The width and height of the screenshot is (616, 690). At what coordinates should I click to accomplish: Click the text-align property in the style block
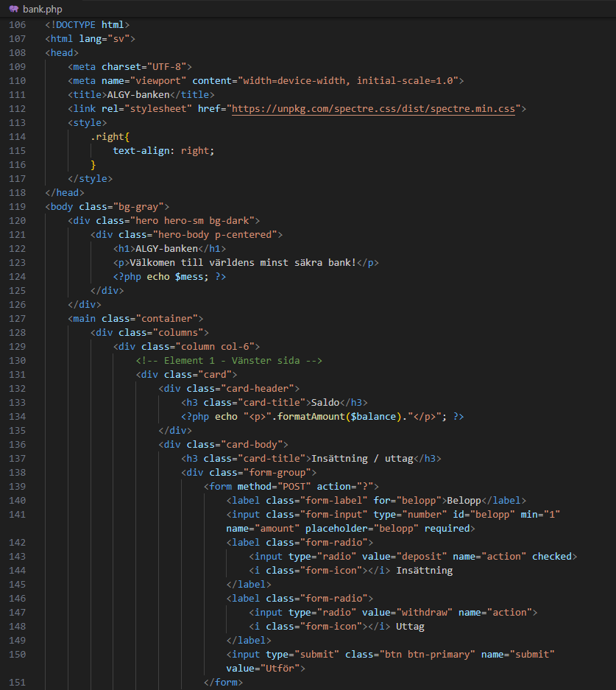141,151
